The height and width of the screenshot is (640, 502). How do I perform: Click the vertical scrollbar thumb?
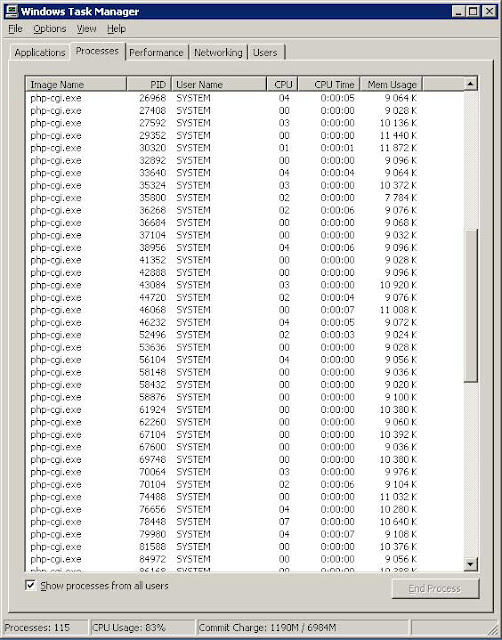[471, 306]
